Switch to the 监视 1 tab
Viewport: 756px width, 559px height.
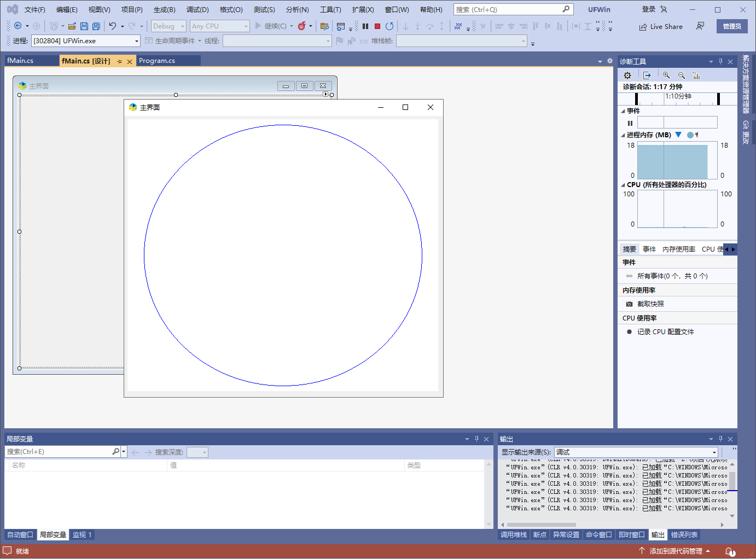[82, 535]
